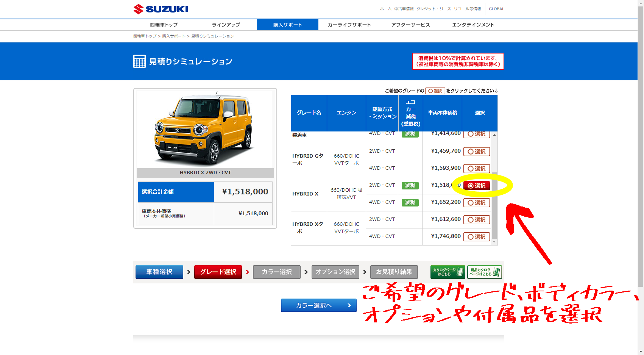Open the エンタテインメント menu tab
Viewport: 644px width, 355px height.
click(x=473, y=25)
